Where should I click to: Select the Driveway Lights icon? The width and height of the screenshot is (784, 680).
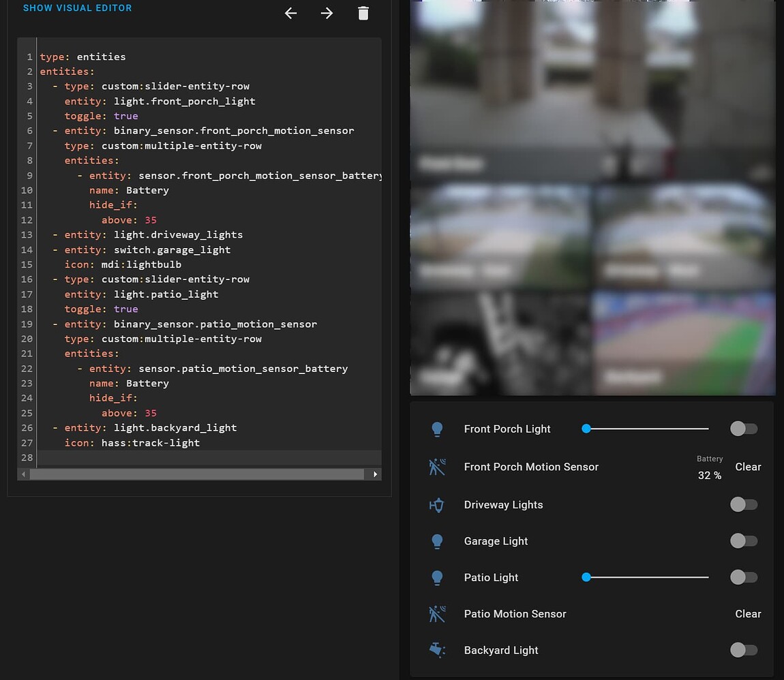coord(437,505)
